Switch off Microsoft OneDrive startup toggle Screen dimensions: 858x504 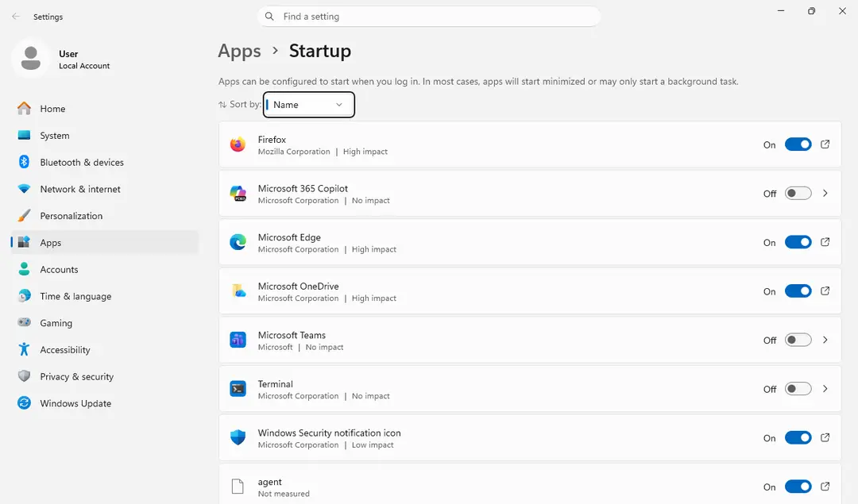pos(798,290)
